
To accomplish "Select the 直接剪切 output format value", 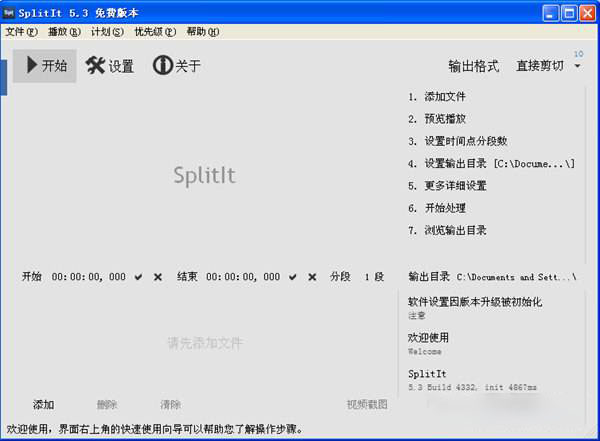I will click(x=540, y=66).
